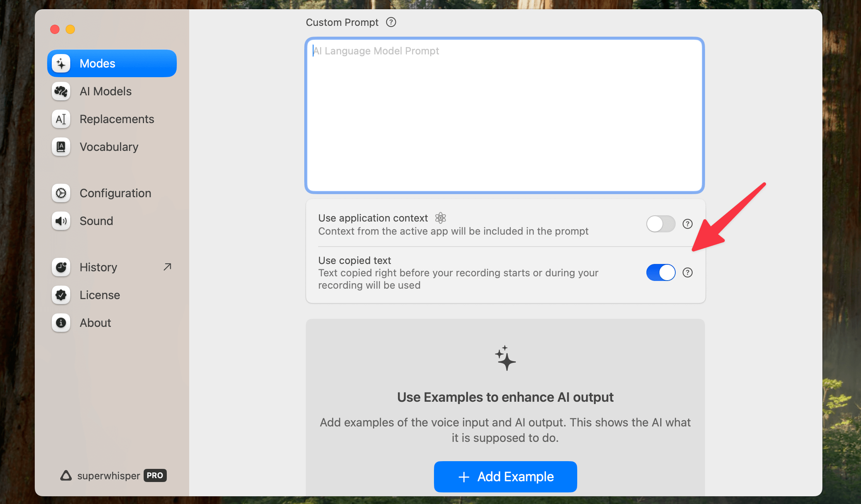
Task: Click the Configuration gear icon
Action: pyautogui.click(x=61, y=193)
